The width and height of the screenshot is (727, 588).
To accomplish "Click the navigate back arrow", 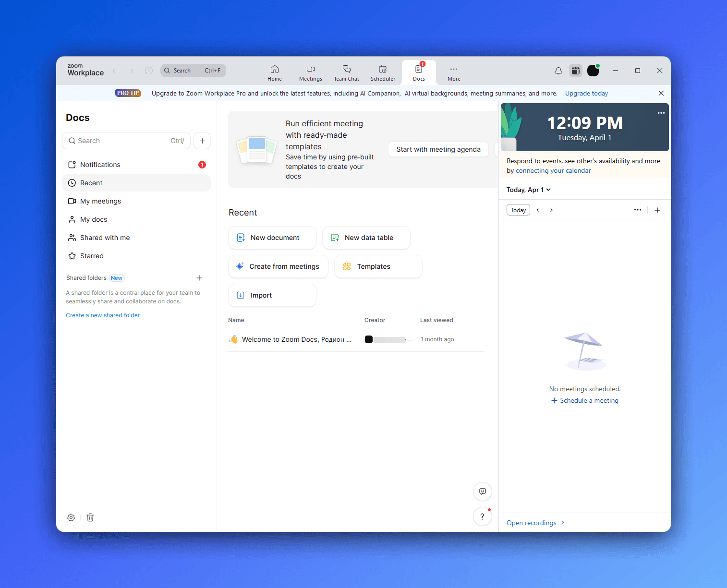I will click(114, 71).
